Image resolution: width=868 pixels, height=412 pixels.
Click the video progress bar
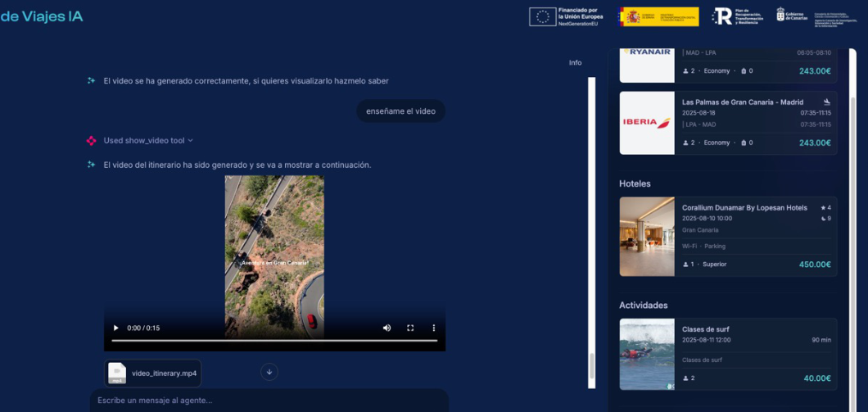click(x=274, y=341)
